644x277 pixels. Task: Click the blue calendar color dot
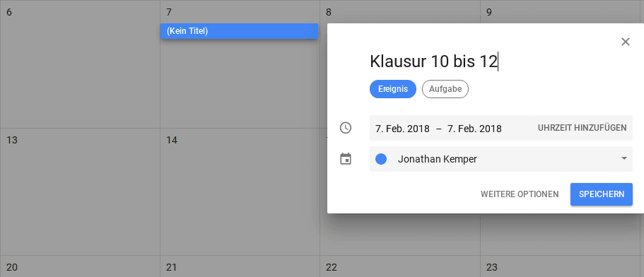point(381,159)
